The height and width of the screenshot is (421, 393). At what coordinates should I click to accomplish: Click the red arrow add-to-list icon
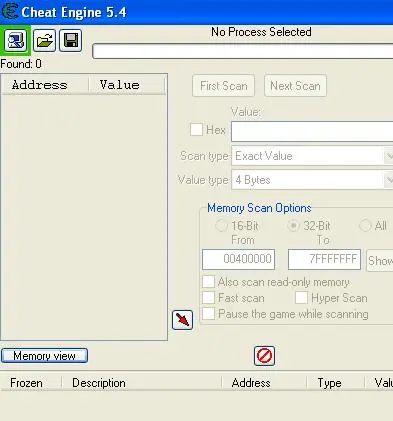tap(182, 320)
